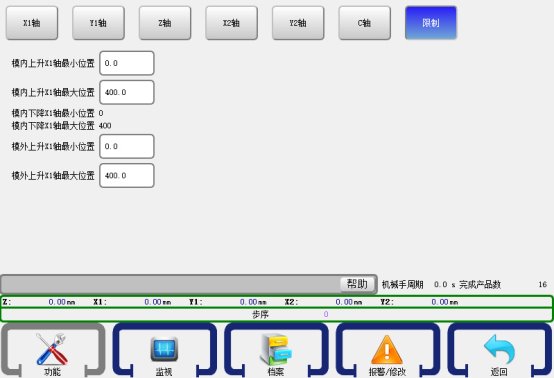Switch to the Y1轴 tab

(x=98, y=23)
